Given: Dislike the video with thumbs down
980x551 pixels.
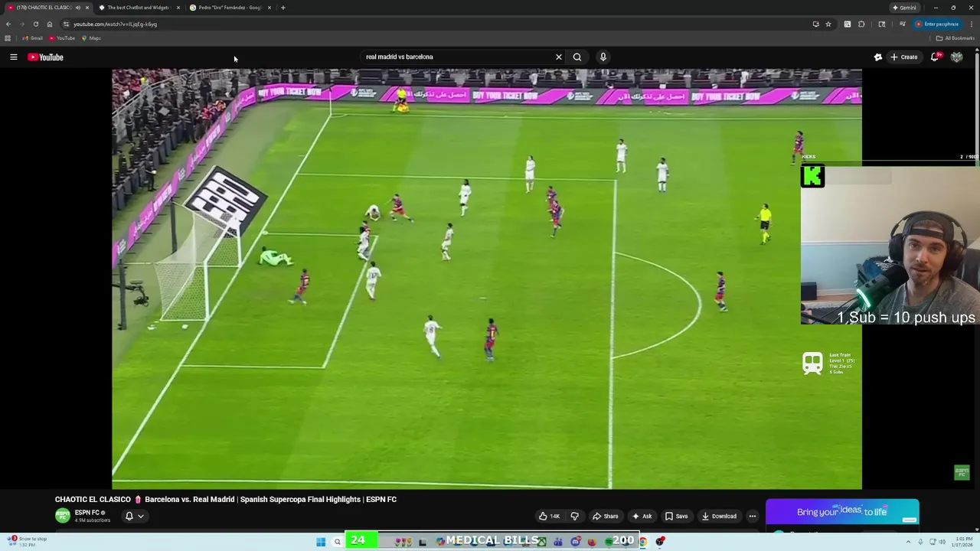Looking at the screenshot, I should point(575,516).
